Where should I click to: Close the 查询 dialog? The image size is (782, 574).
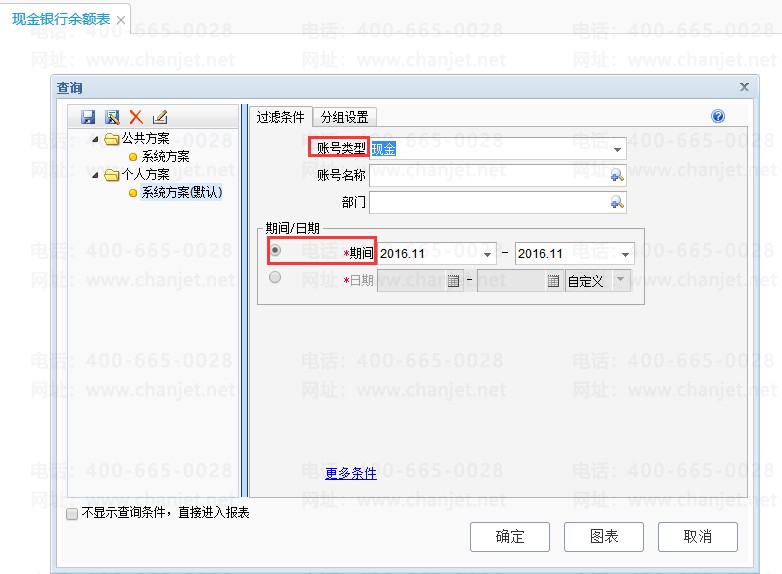point(744,87)
